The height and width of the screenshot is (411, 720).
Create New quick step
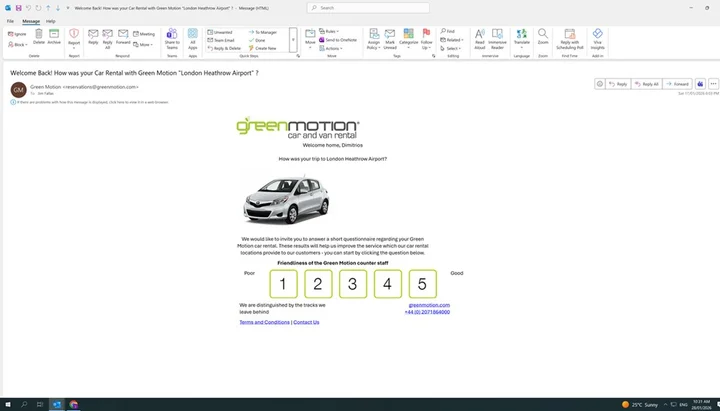[x=263, y=48]
